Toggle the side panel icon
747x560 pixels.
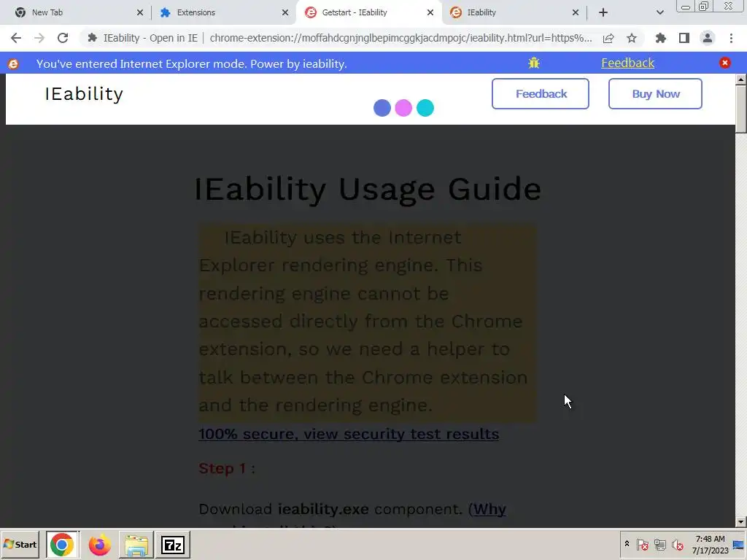pyautogui.click(x=684, y=38)
